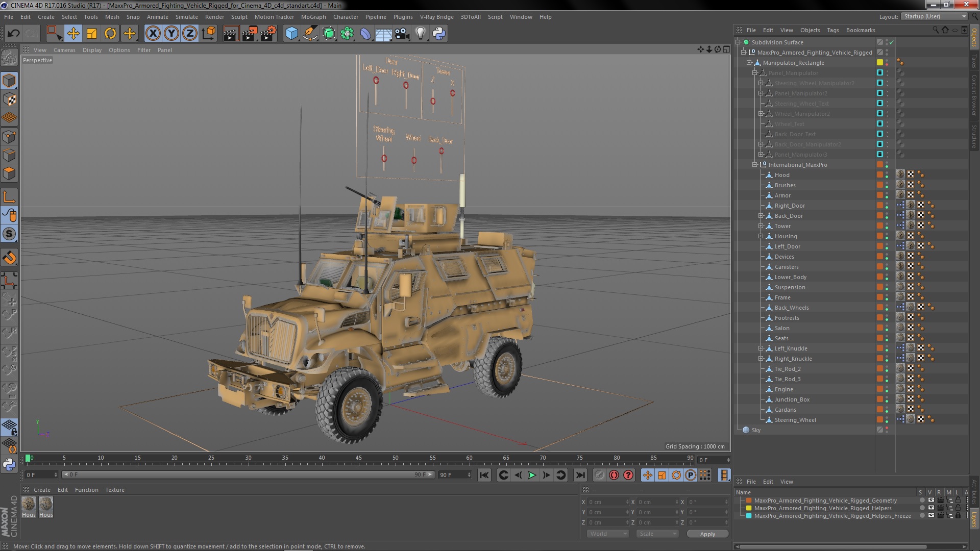
Task: Click Render View clapperboard icon
Action: [x=230, y=34]
